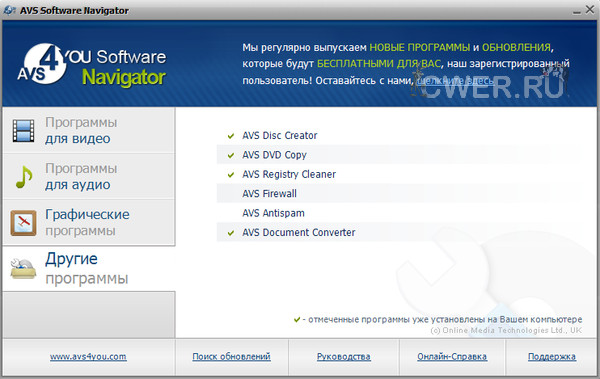
Task: Click the tools icon for other programs
Action: tap(23, 269)
